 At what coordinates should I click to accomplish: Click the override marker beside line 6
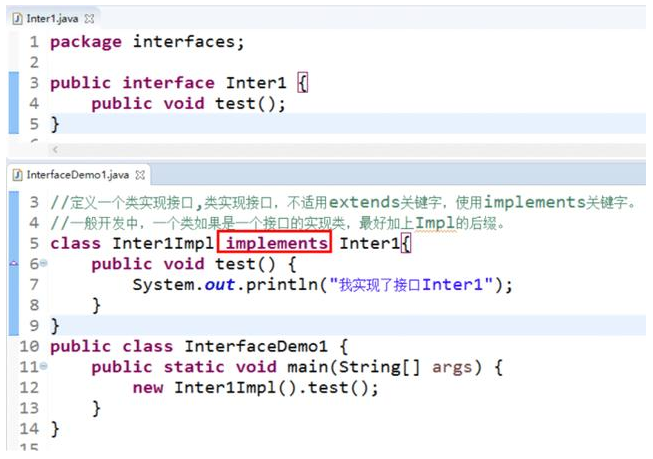[x=13, y=264]
